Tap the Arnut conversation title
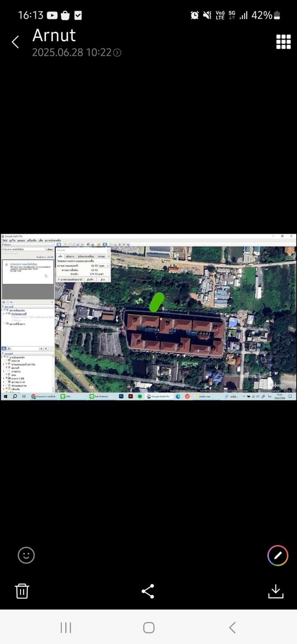297x644 pixels. pyautogui.click(x=54, y=35)
